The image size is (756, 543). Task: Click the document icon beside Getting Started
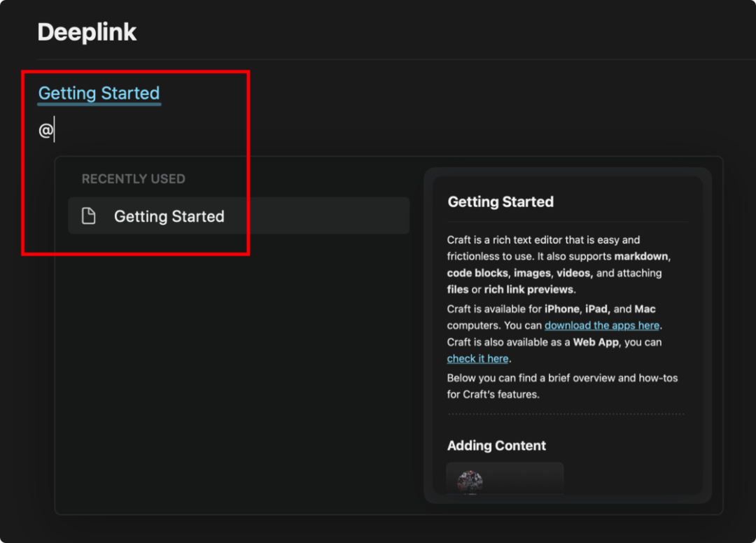tap(89, 216)
